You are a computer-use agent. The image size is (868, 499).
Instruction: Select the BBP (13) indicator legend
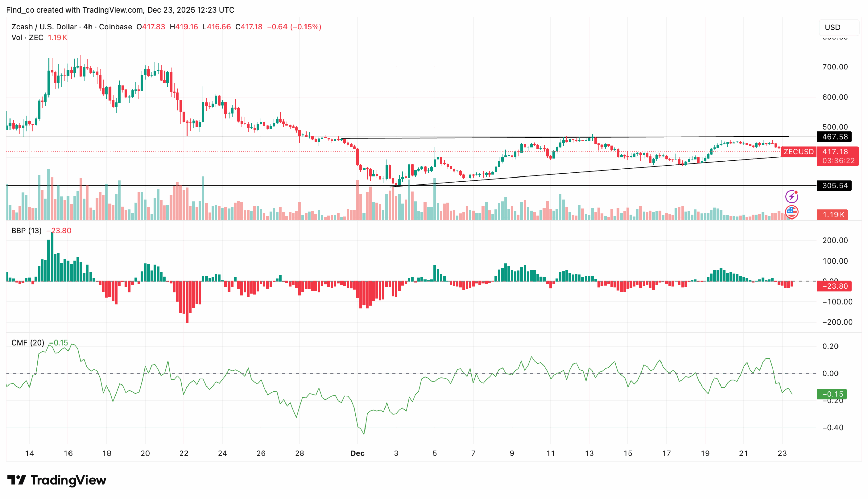[26, 231]
